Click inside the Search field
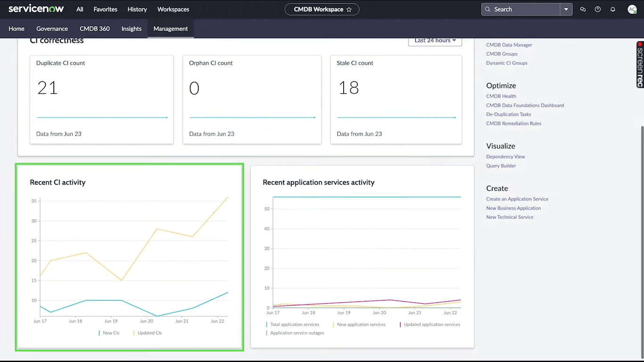644x362 pixels. click(x=519, y=9)
